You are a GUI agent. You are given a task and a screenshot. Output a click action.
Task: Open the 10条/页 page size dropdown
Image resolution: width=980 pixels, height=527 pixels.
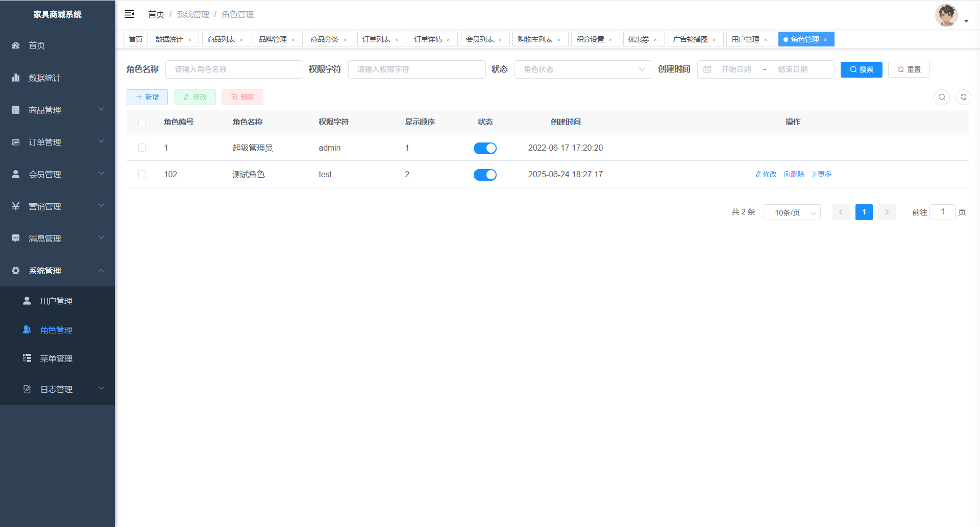point(792,212)
